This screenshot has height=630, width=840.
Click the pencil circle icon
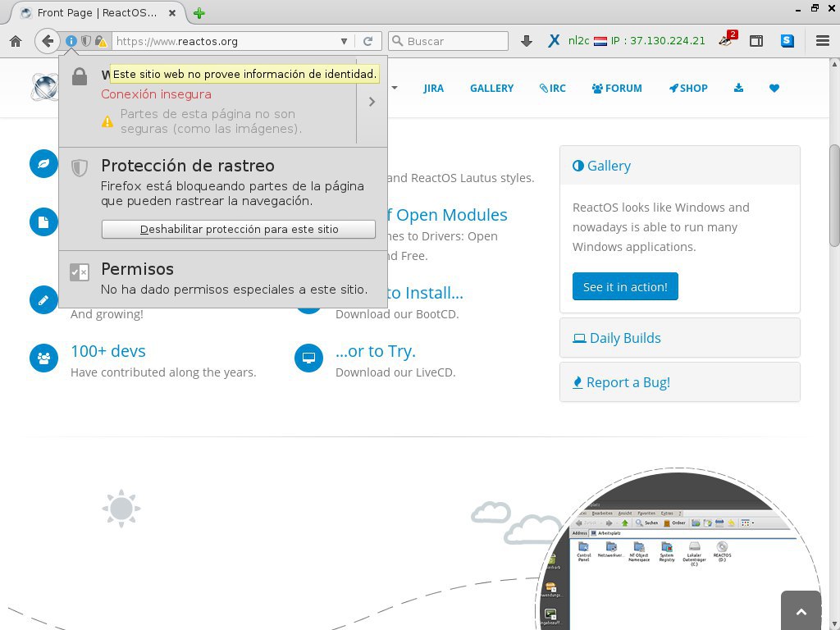click(44, 300)
